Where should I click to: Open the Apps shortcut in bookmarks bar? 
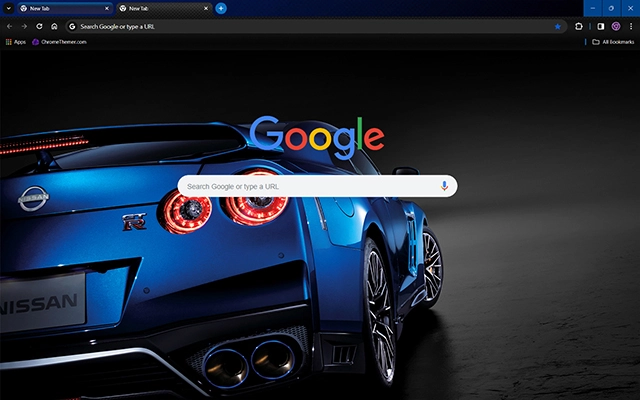point(16,42)
